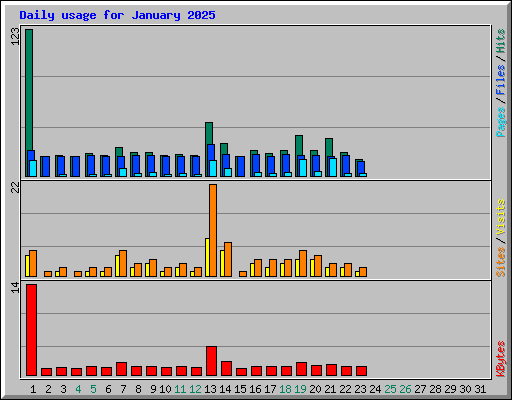Click day 19 on the x-axis
The height and width of the screenshot is (400, 512).
click(x=300, y=389)
